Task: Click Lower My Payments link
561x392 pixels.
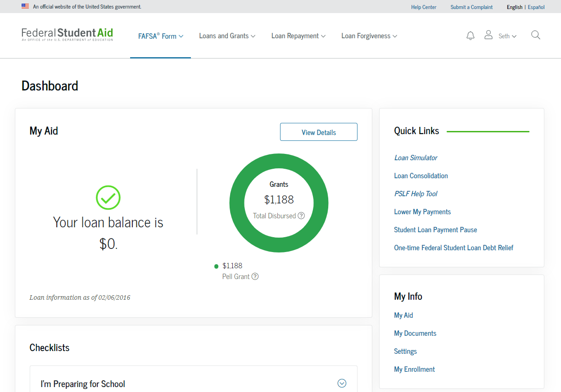Action: pyautogui.click(x=422, y=212)
